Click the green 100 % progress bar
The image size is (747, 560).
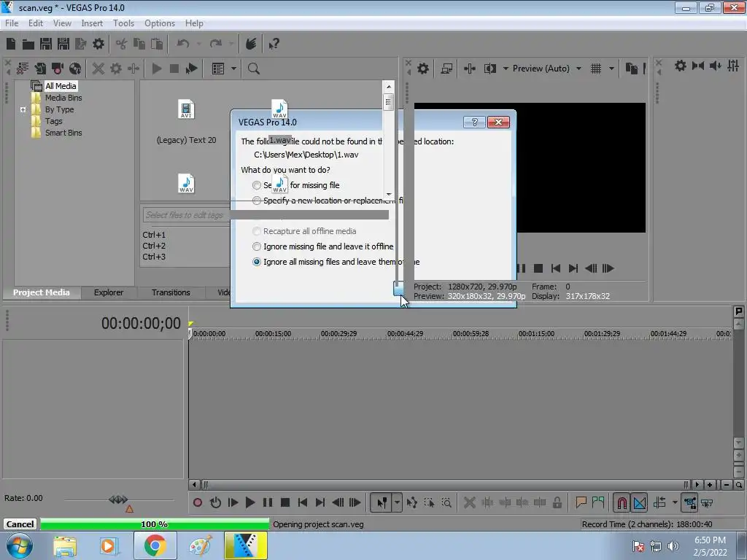tap(155, 524)
